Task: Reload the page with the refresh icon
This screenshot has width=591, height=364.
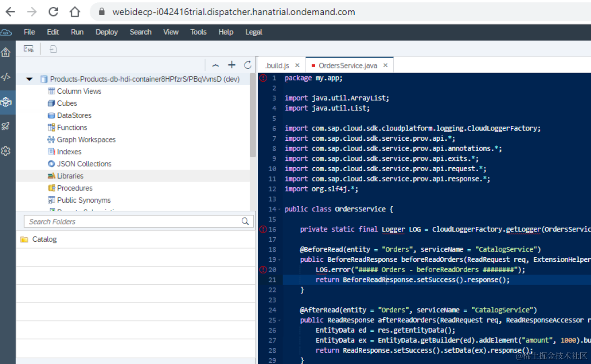Action: tap(53, 12)
